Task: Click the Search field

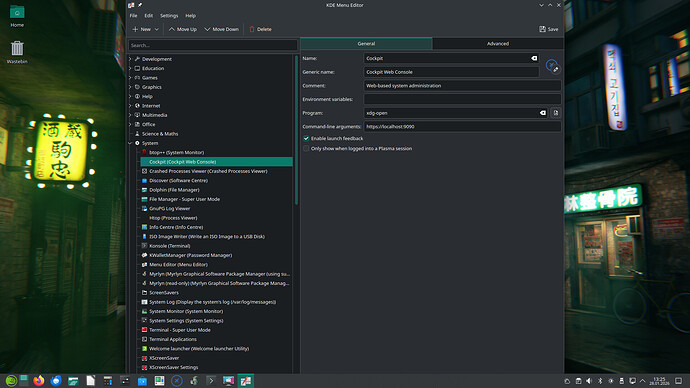Action: pos(213,45)
